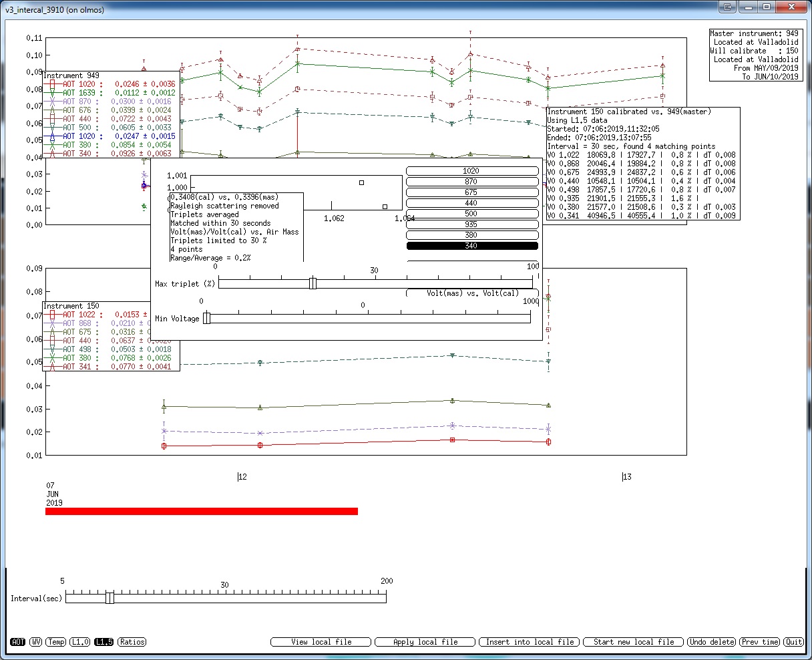Select the 675 wavelength button in popup
The height and width of the screenshot is (660, 812).
click(472, 192)
